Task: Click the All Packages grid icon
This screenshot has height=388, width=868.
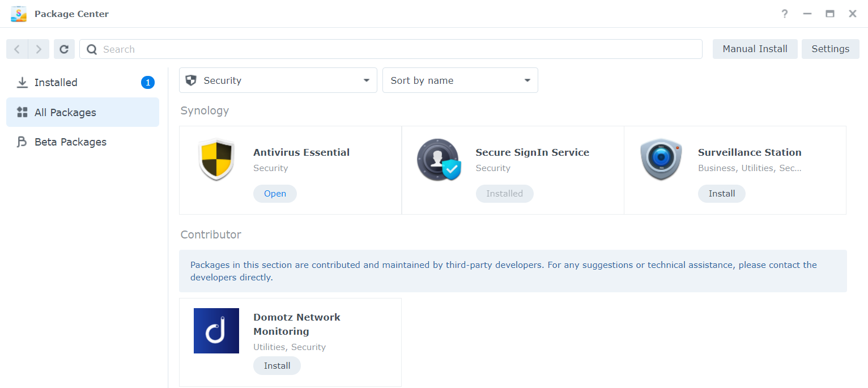Action: 22,112
